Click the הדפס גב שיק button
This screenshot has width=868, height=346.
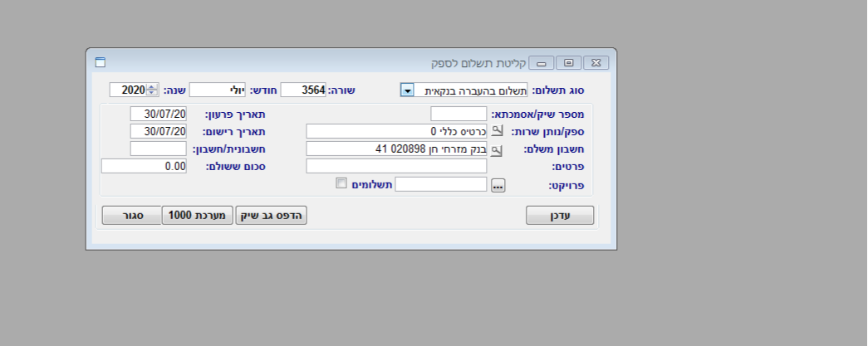tap(271, 216)
